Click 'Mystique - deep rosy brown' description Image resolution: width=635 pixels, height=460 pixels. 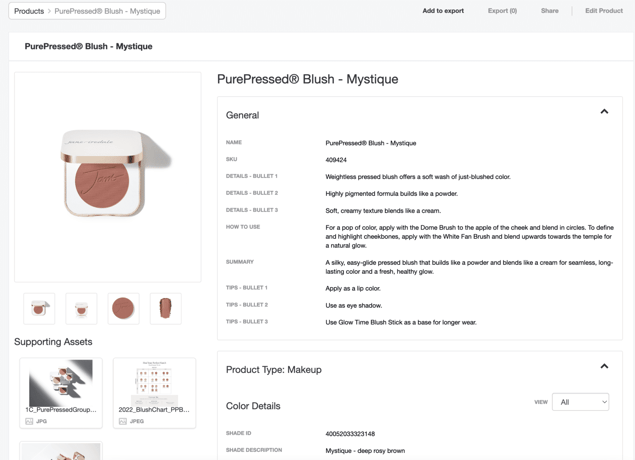point(365,451)
